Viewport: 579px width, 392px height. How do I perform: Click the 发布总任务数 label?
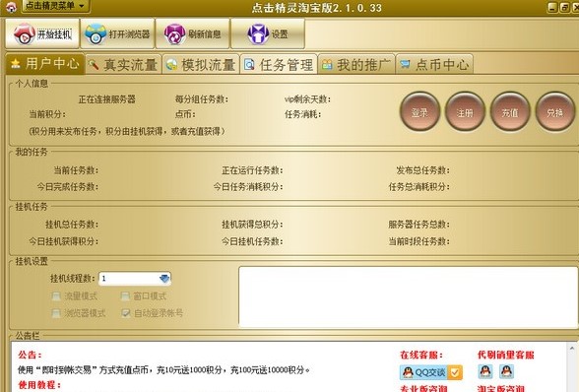click(x=422, y=170)
